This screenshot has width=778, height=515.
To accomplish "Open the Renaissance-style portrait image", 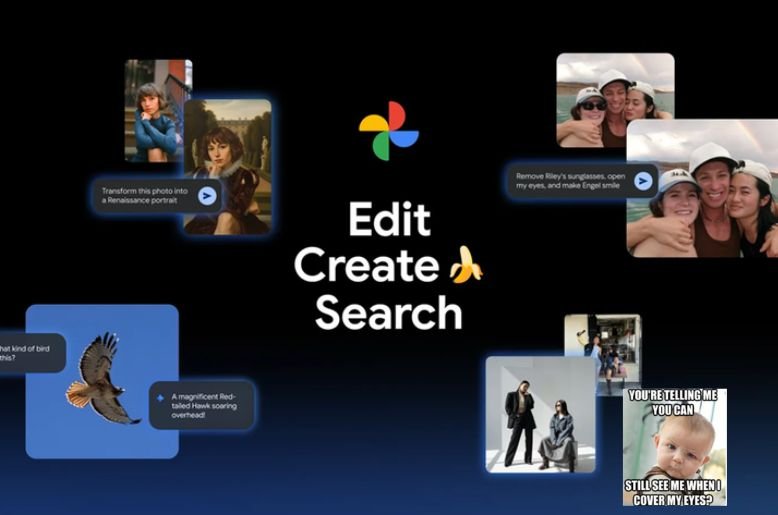I will 228,165.
